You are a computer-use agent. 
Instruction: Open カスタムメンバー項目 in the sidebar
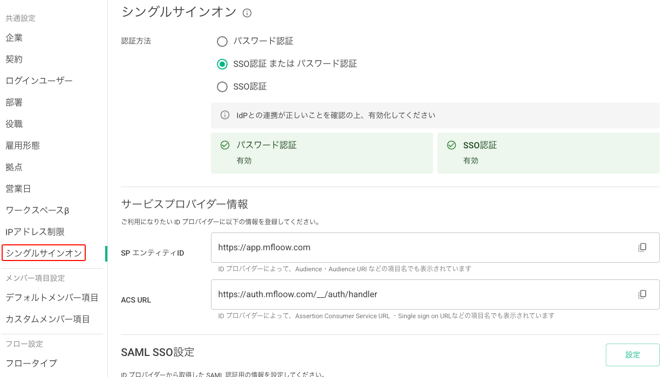point(47,319)
